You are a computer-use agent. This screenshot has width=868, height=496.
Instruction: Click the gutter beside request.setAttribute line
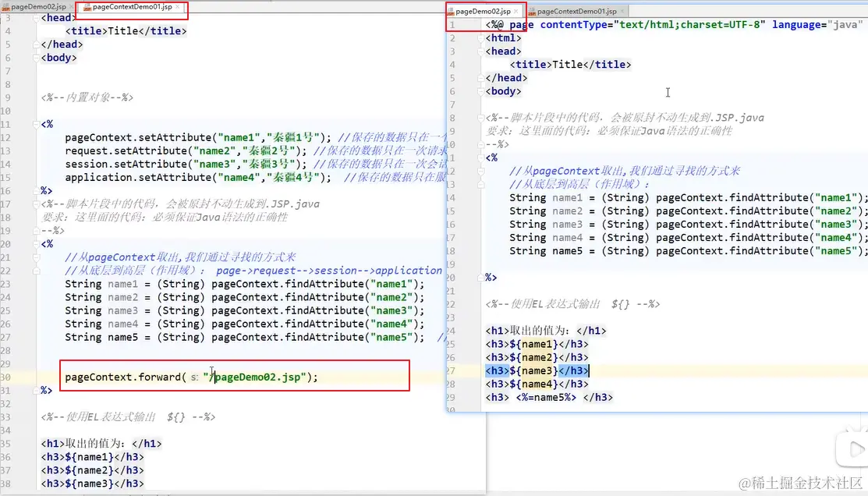click(25, 151)
